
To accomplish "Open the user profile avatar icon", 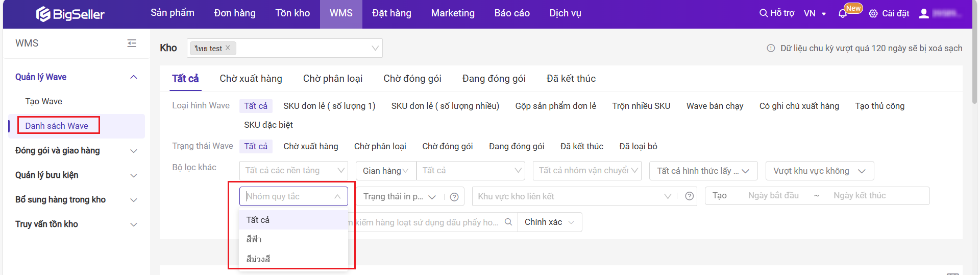I will [x=924, y=14].
